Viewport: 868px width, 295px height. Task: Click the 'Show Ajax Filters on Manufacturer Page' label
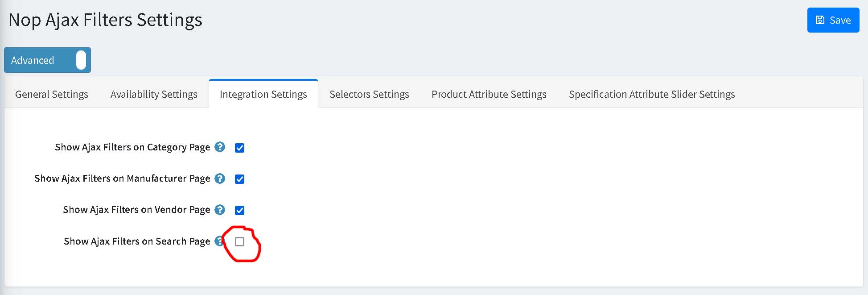point(122,179)
